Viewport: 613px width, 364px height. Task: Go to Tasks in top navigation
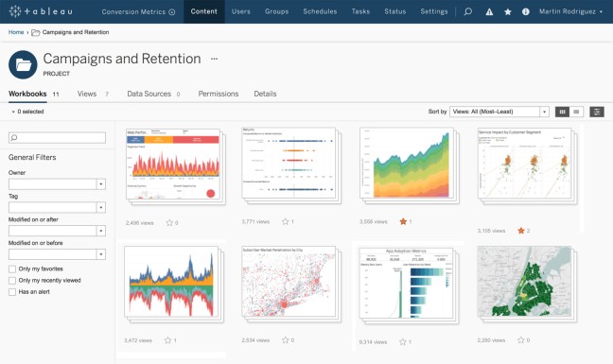(360, 11)
